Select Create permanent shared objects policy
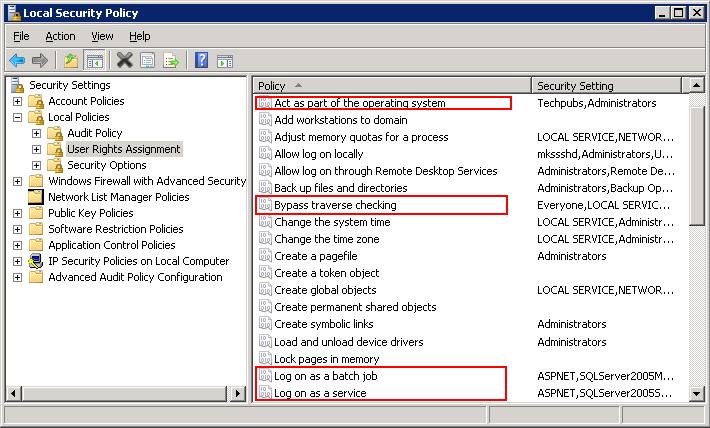The width and height of the screenshot is (710, 428). point(355,307)
